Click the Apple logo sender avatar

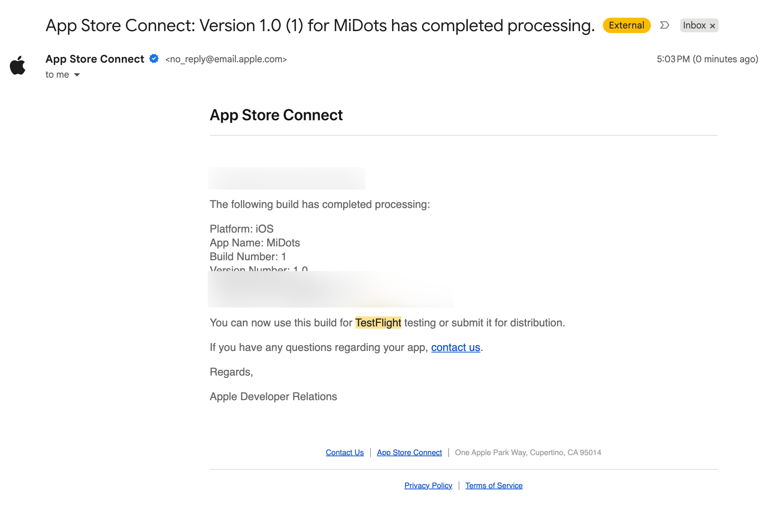[18, 65]
